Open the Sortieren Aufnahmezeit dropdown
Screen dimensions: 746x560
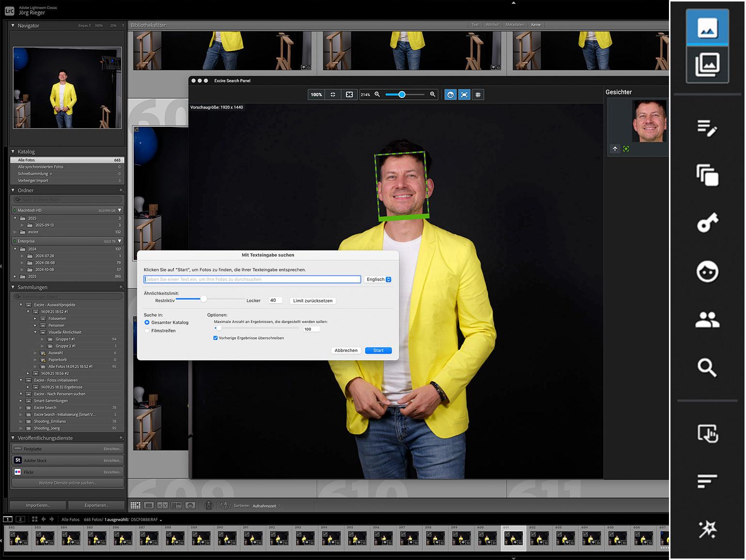tap(265, 506)
